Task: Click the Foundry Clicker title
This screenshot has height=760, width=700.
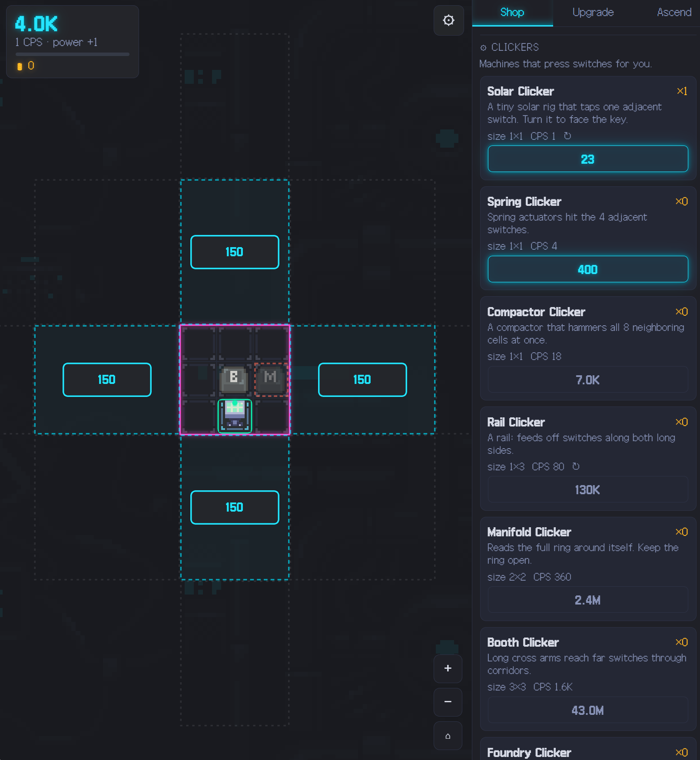Action: tap(529, 753)
